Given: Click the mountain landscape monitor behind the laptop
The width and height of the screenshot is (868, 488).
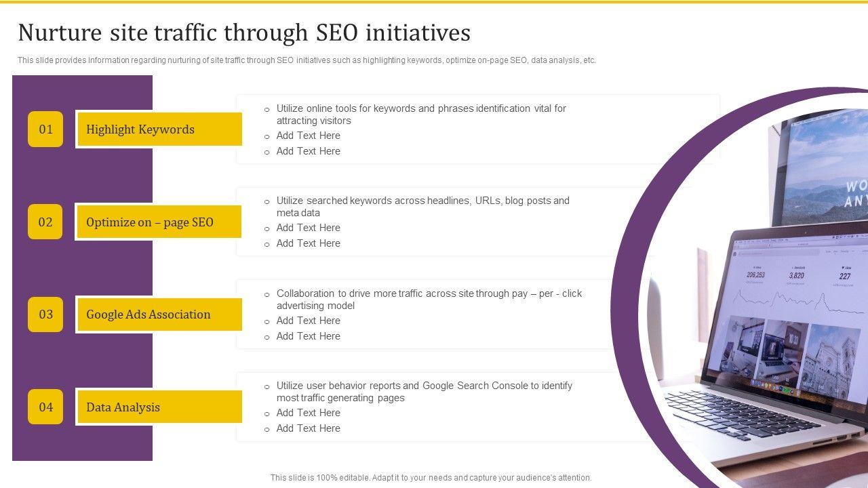Looking at the screenshot, I should point(819,167).
